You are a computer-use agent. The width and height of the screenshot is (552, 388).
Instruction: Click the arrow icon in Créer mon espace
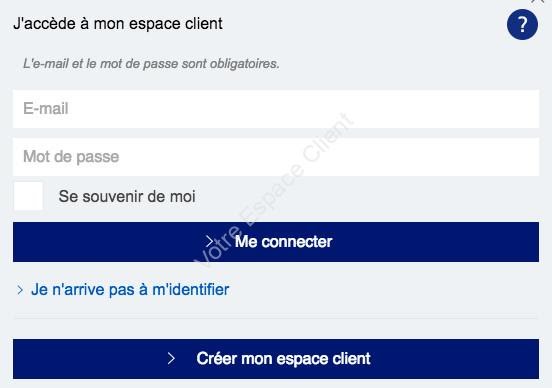tap(171, 358)
